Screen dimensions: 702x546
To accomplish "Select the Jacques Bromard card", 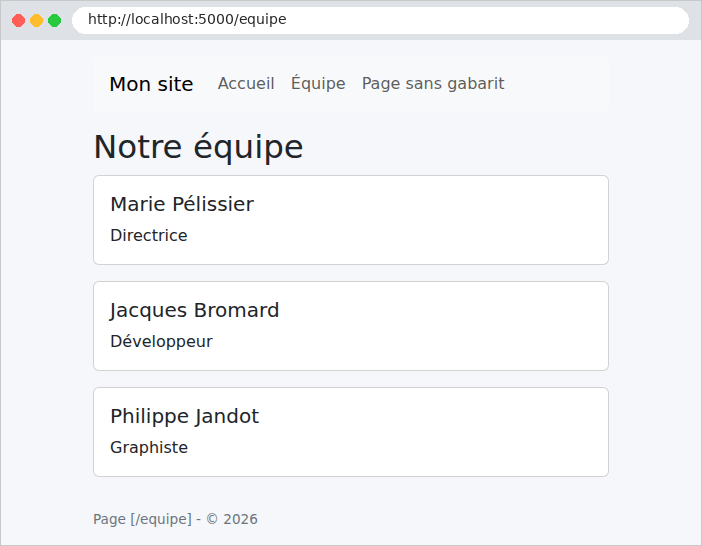I will tap(351, 326).
